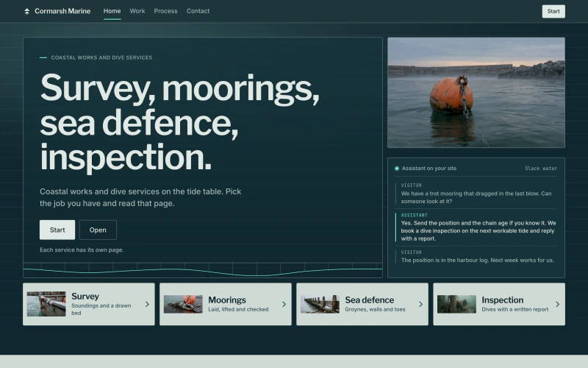Viewport: 588px width, 368px height.
Task: Open the Work nav item
Action: click(137, 11)
